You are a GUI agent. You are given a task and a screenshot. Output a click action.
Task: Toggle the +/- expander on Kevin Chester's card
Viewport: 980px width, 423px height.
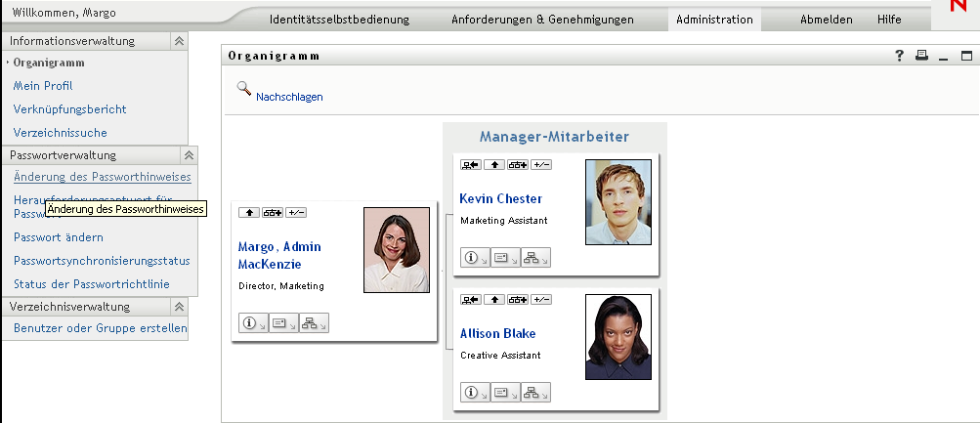click(541, 165)
